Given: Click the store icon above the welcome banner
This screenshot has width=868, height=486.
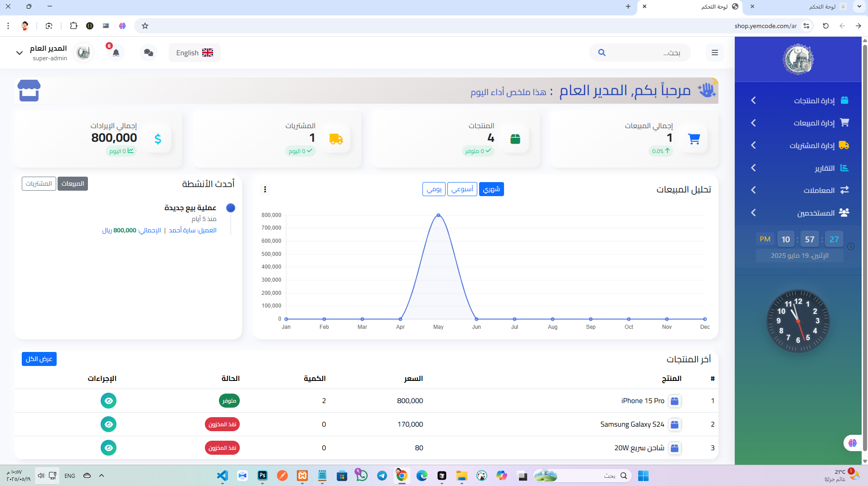Looking at the screenshot, I should click(29, 90).
